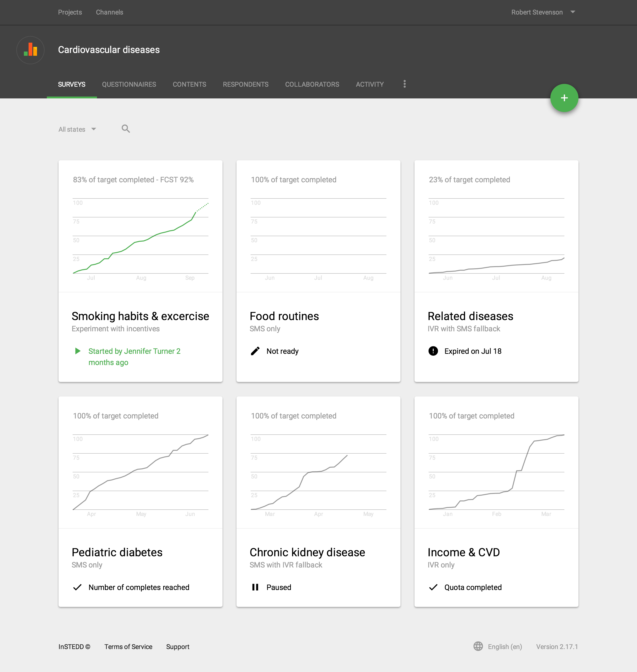Click the Version 2.17.1 text
637x672 pixels.
[x=557, y=646]
